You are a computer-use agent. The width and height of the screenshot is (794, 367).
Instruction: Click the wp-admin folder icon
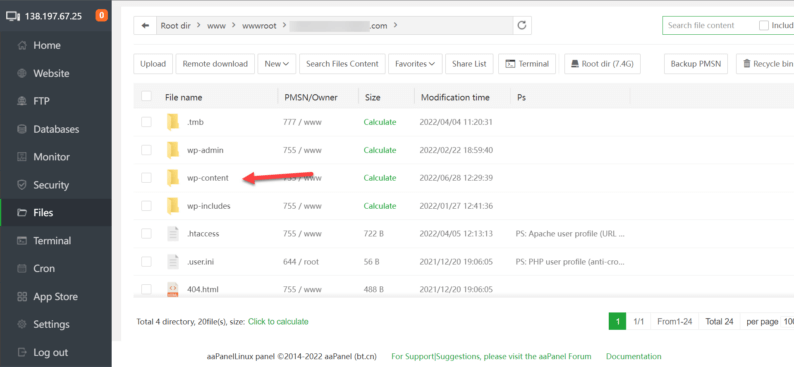(173, 150)
